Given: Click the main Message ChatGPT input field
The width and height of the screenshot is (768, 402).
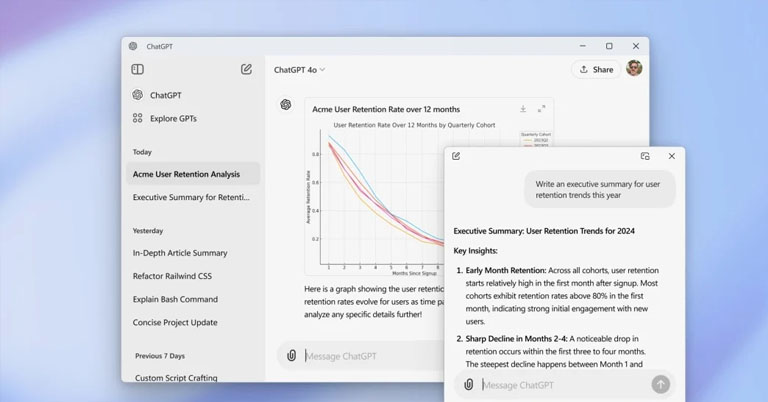Looking at the screenshot, I should pos(370,355).
